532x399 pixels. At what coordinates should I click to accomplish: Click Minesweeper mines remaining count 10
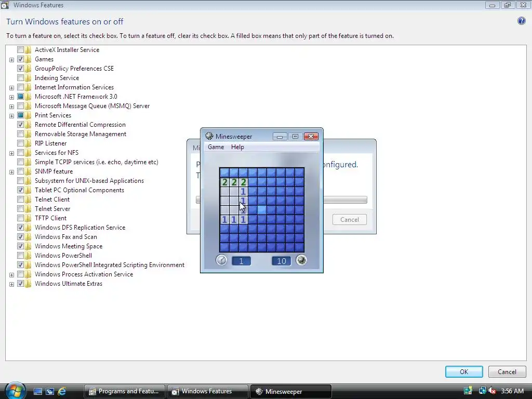[281, 261]
